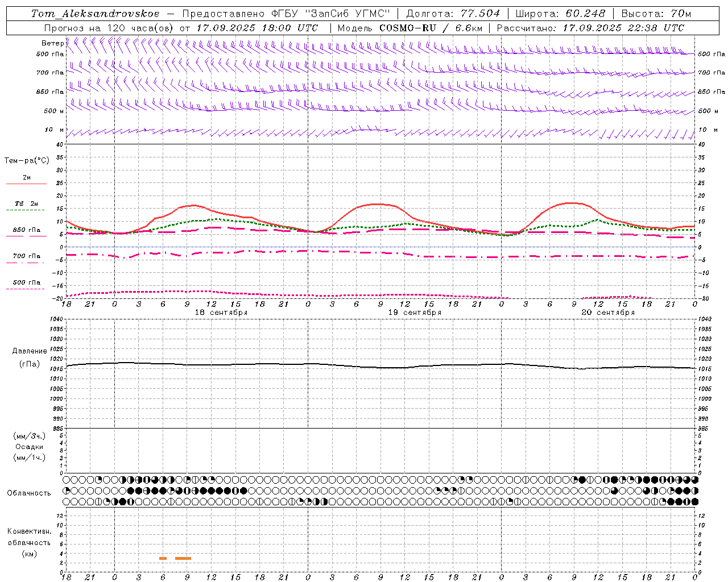728x582 pixels.
Task: Click the Широта: 60.248 header field
Action: 560,14
